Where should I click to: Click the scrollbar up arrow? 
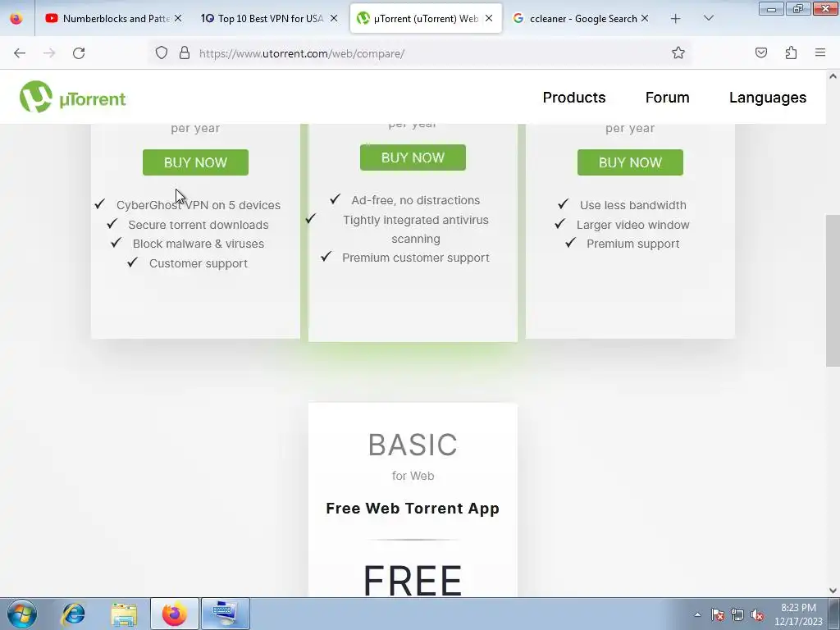pos(833,76)
